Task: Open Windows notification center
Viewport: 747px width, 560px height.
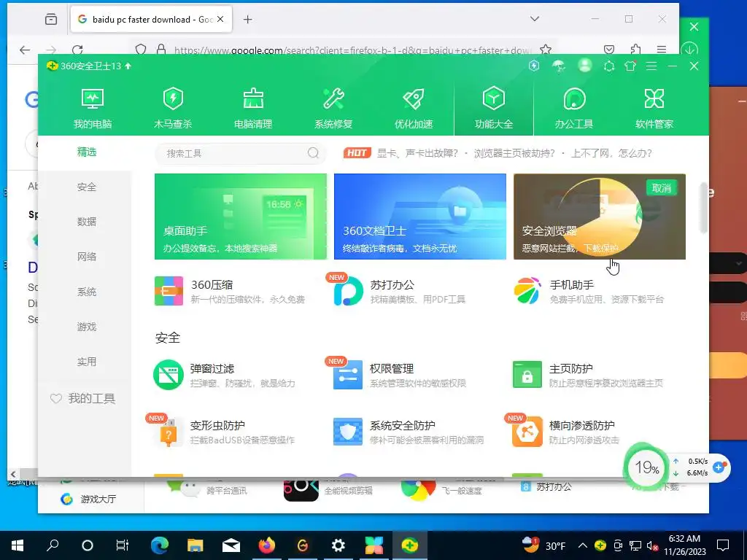Action: 723,545
